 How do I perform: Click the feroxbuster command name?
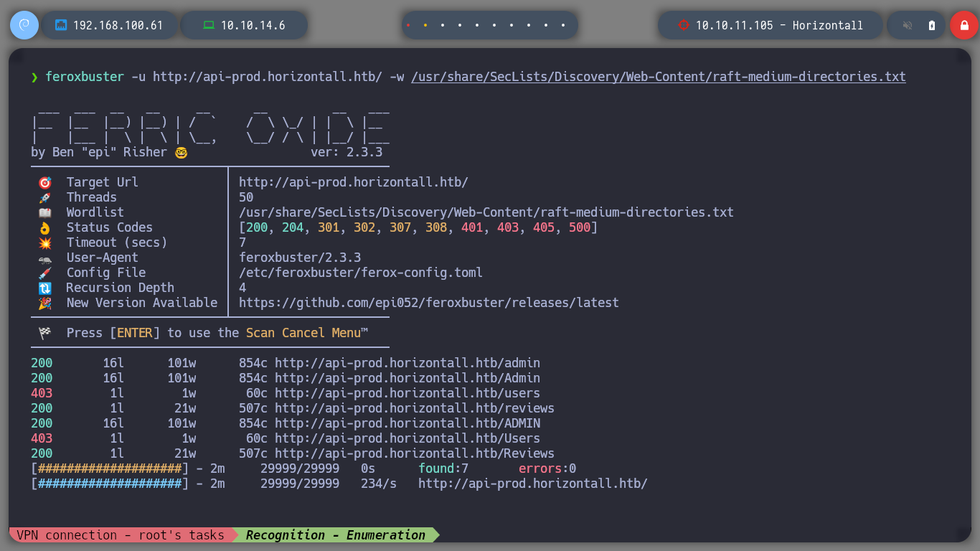pyautogui.click(x=85, y=77)
